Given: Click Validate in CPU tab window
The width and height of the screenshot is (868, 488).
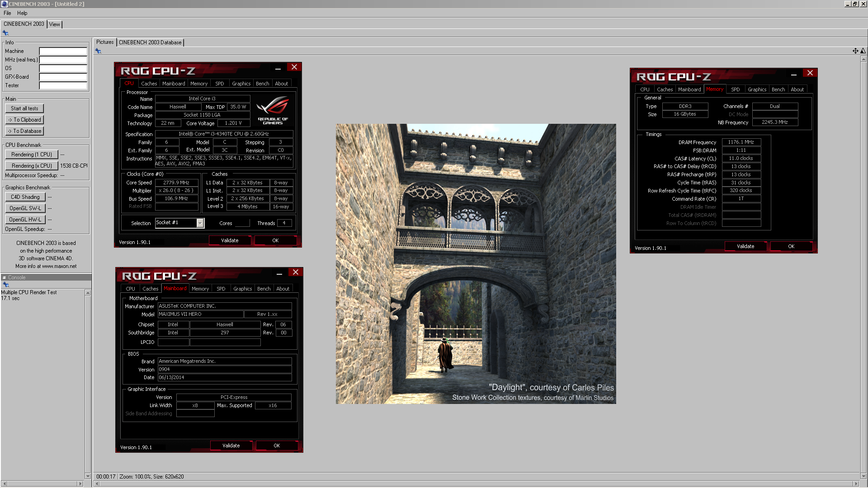Looking at the screenshot, I should pyautogui.click(x=230, y=240).
